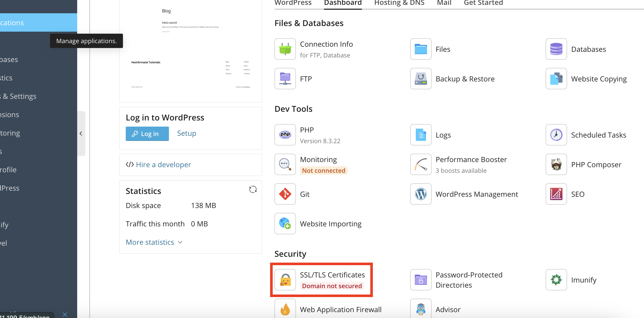Open WordPress Management via its icon

(420, 194)
